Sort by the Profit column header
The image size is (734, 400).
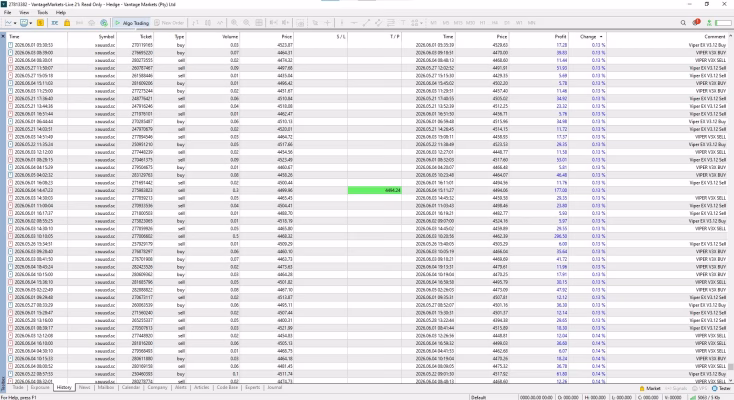click(541, 36)
